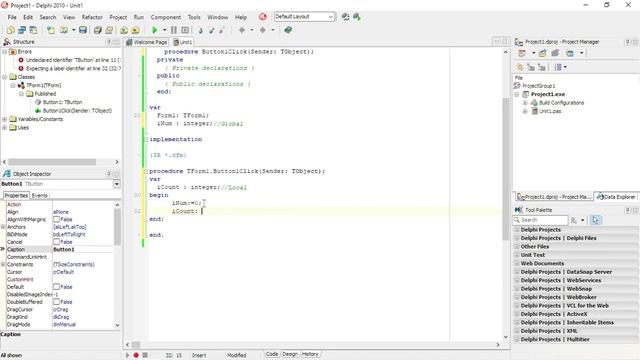Click the Save (floppy disk) toolbar icon

pyautogui.click(x=83, y=30)
